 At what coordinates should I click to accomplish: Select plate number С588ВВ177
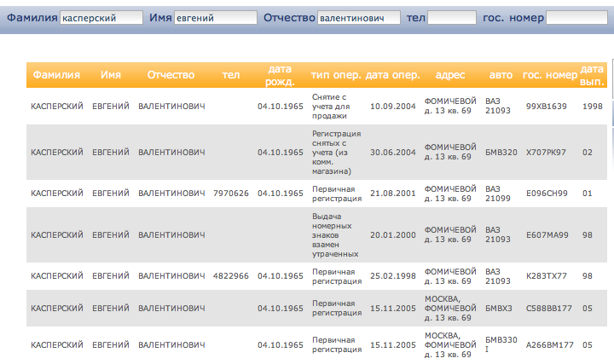tap(549, 309)
